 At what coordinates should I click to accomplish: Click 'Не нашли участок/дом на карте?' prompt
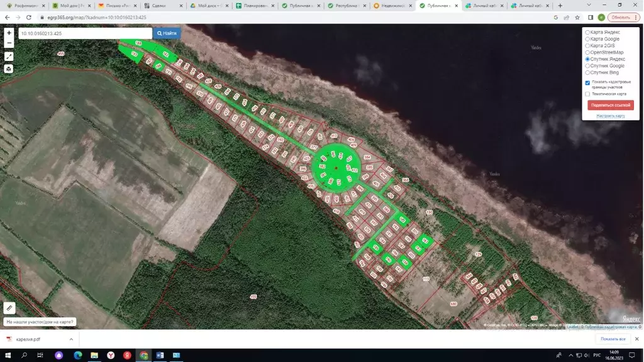coord(40,322)
